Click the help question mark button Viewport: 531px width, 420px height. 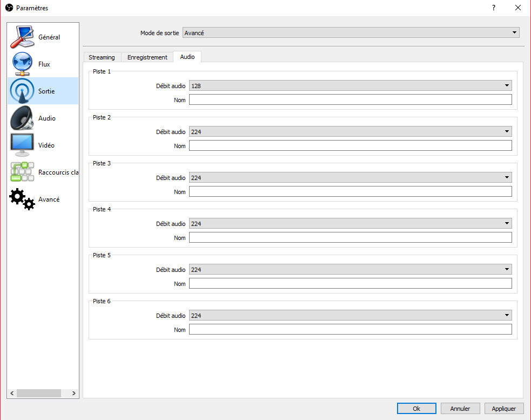(x=494, y=8)
